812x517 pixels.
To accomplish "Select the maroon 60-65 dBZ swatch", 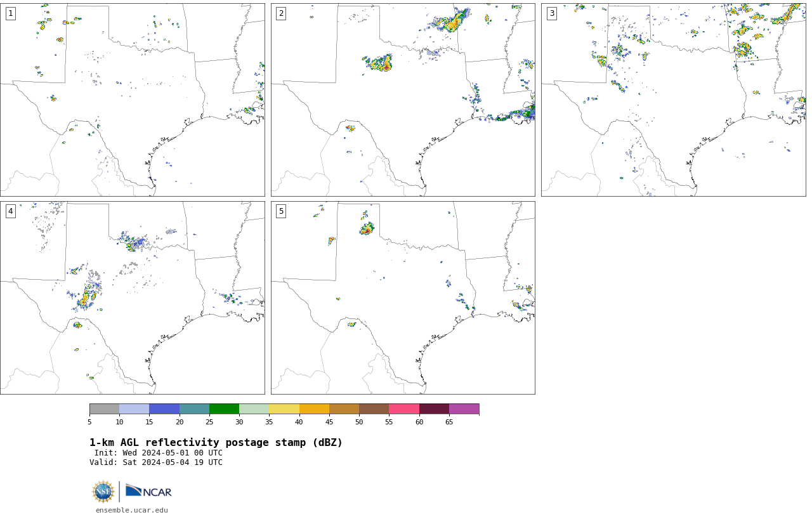I will click(x=434, y=409).
